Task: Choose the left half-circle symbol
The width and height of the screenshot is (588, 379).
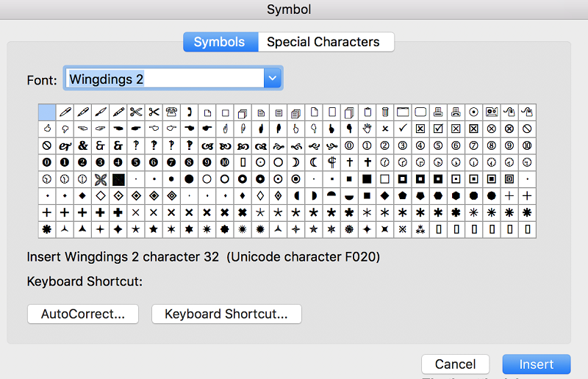Action: [x=296, y=195]
